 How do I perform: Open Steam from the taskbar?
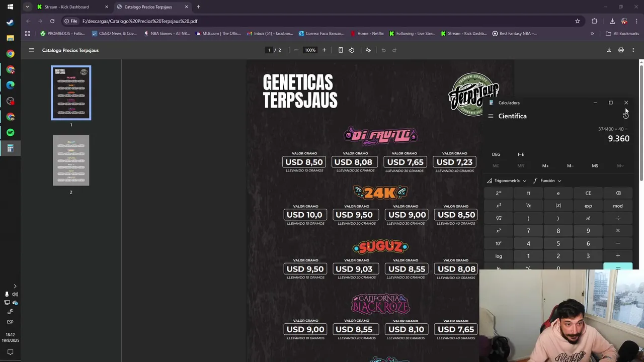coord(10,22)
